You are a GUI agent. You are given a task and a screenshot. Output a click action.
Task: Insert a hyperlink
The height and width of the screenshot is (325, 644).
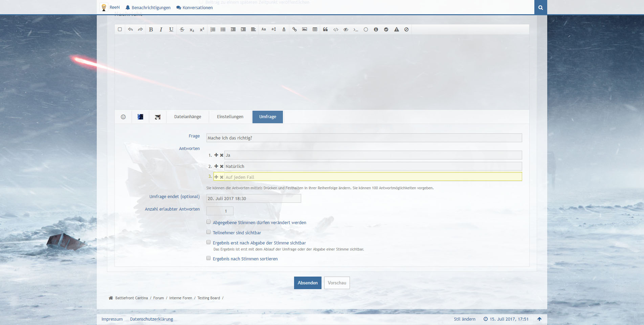[295, 29]
